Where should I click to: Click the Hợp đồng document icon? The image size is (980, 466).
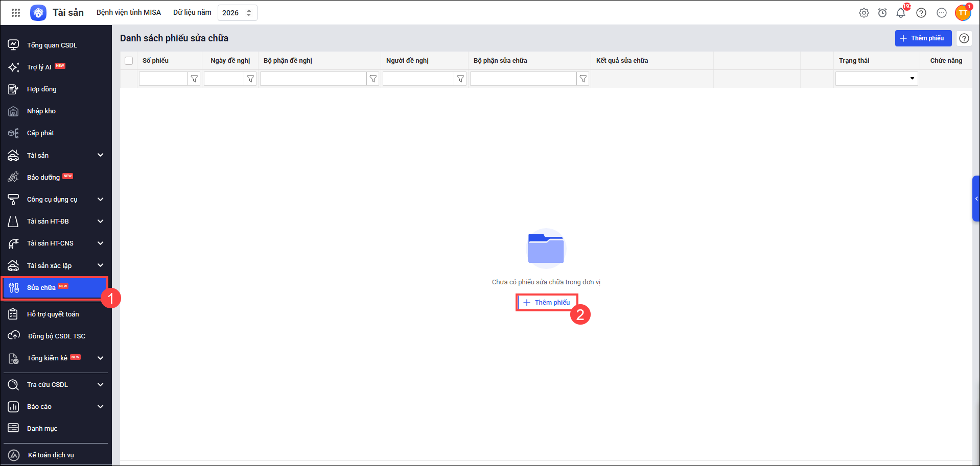point(13,89)
